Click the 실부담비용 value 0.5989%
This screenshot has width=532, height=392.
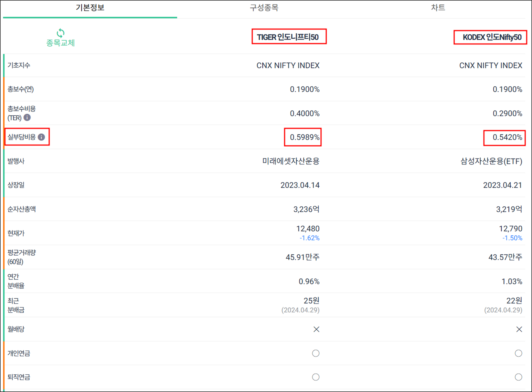click(305, 137)
